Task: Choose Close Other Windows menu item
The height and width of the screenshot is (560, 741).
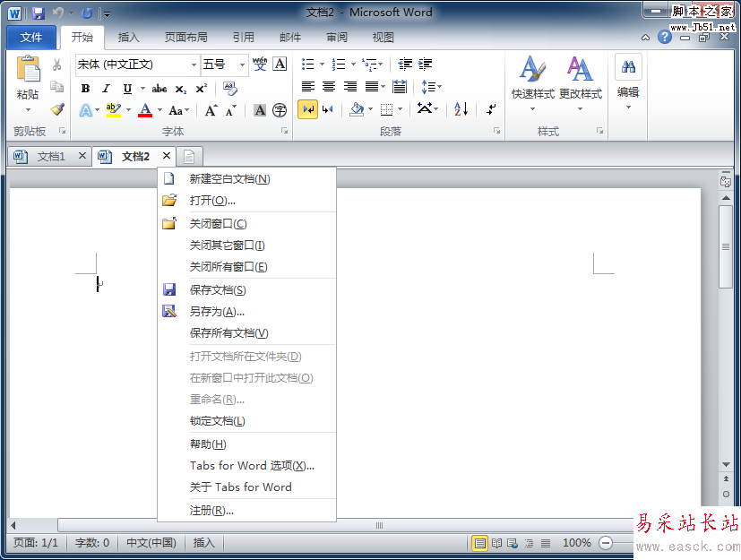Action: [246, 246]
